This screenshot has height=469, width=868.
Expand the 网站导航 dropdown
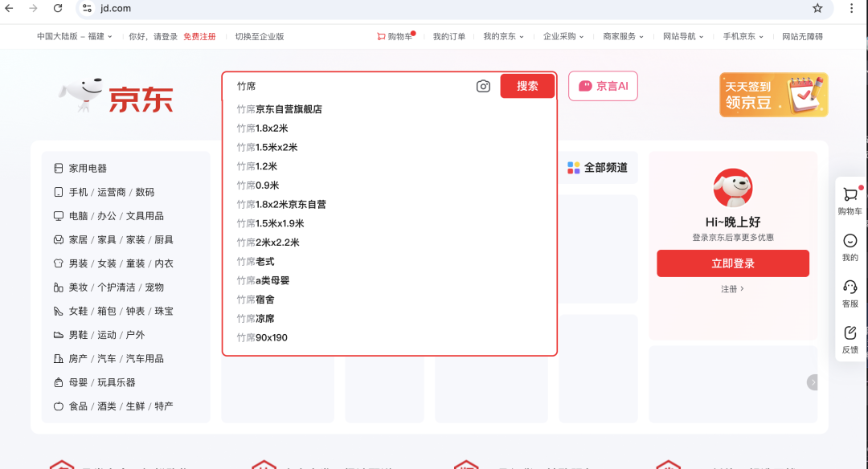point(683,36)
